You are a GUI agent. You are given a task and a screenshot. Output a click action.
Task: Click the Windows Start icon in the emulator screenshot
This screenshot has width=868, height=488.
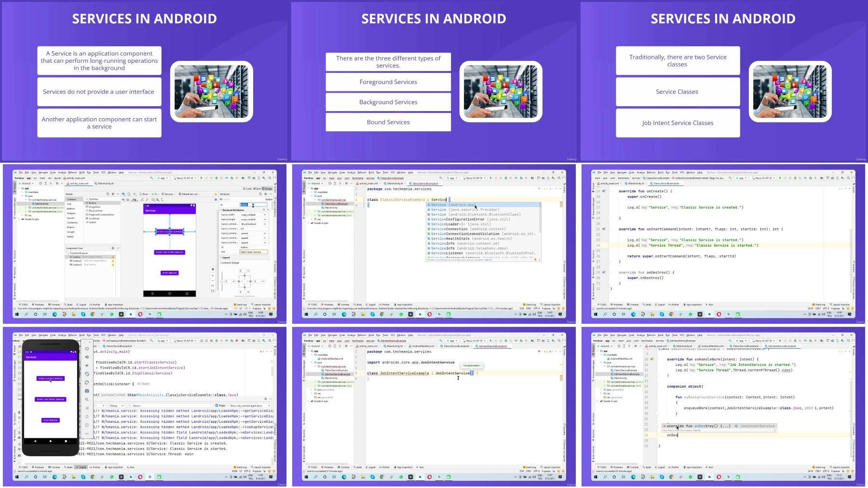tap(17, 477)
